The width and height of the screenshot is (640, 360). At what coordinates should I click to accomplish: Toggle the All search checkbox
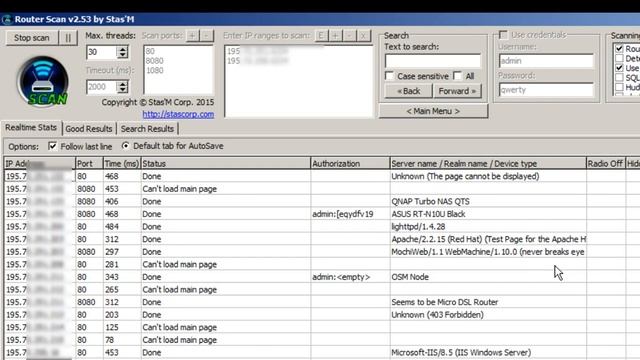[458, 76]
